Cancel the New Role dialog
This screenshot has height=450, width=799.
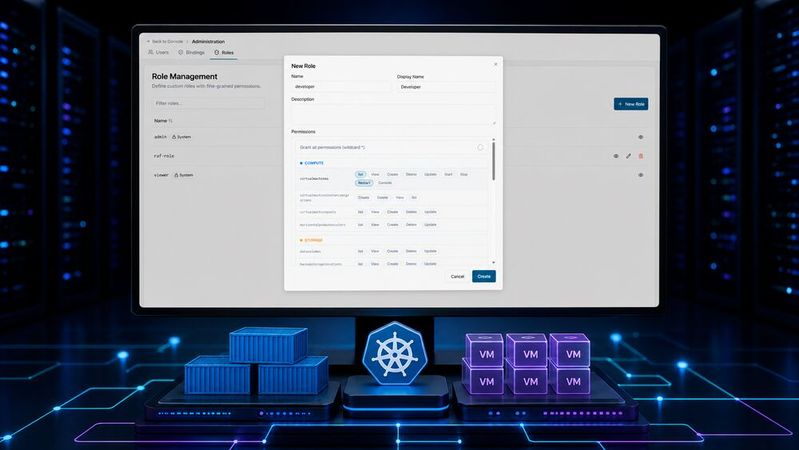click(457, 276)
